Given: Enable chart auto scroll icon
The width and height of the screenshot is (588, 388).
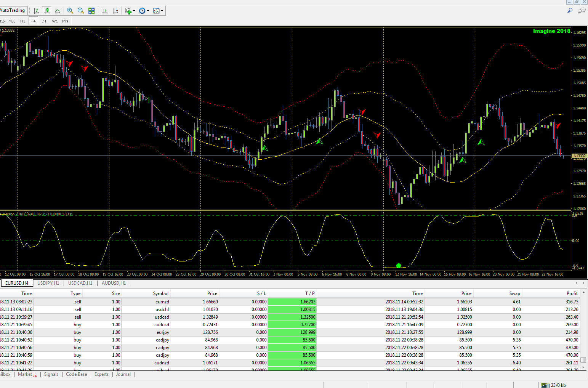Looking at the screenshot, I should click(x=105, y=11).
